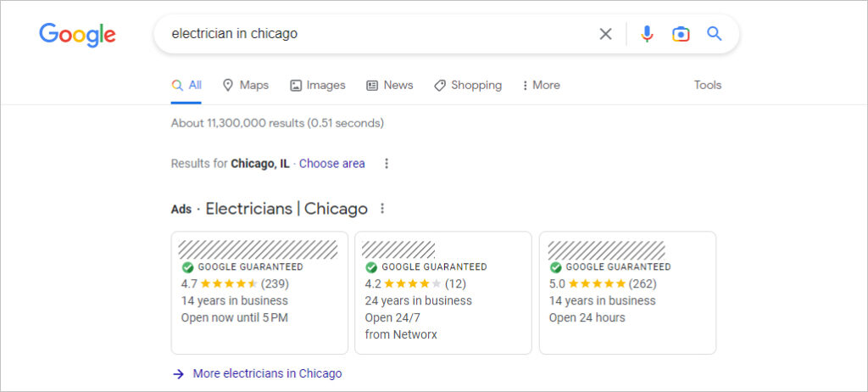Open the Tools options
This screenshot has width=868, height=392.
[708, 85]
